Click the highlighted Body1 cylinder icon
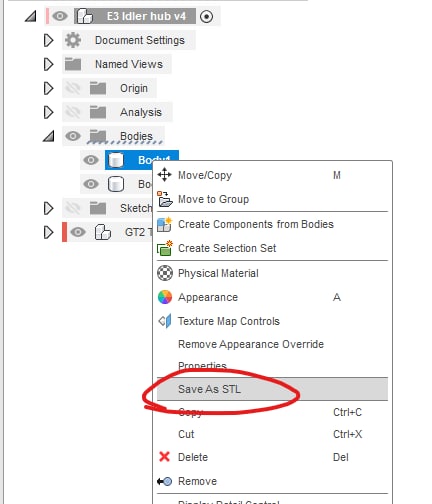The width and height of the screenshot is (432, 504). 116,160
